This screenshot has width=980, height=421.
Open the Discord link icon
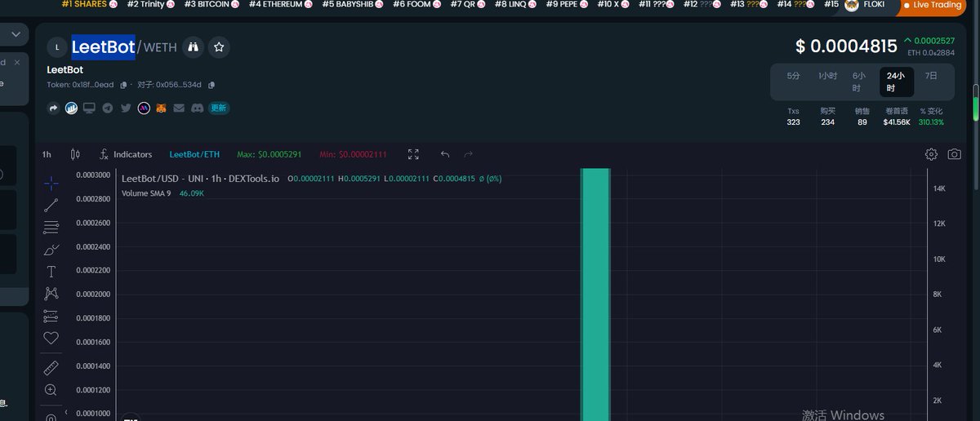(x=197, y=108)
